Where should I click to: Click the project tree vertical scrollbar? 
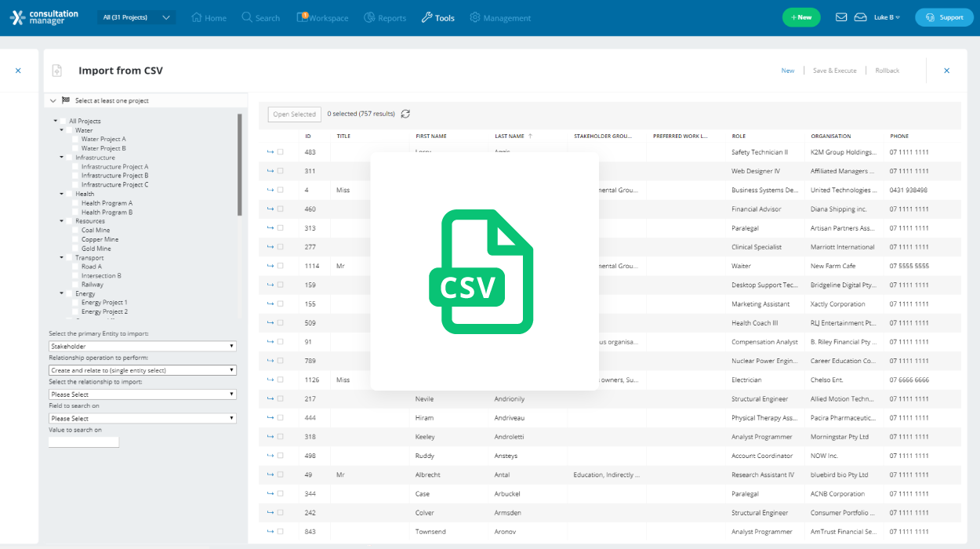click(x=239, y=165)
